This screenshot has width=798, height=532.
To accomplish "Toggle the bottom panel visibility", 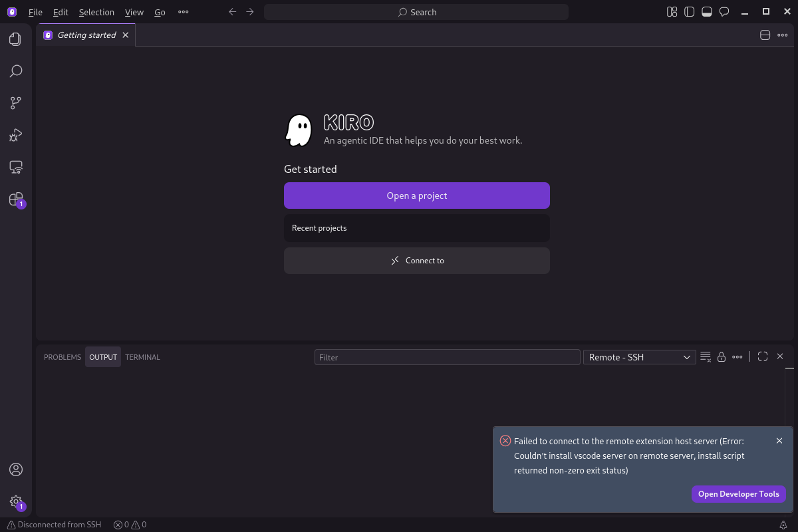I will [707, 12].
